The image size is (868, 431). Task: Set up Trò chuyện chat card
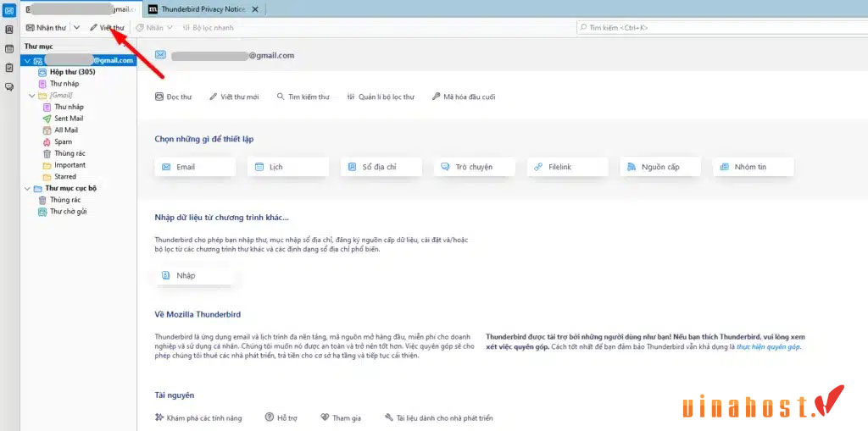point(475,167)
